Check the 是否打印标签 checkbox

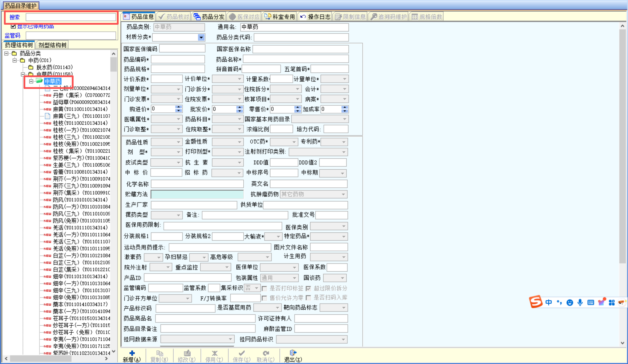coord(264,288)
